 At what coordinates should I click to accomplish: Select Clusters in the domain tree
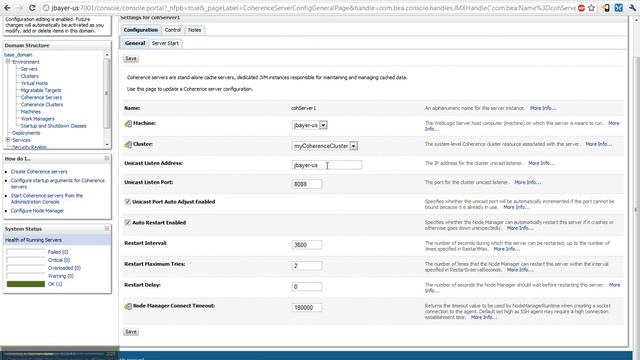(29, 76)
